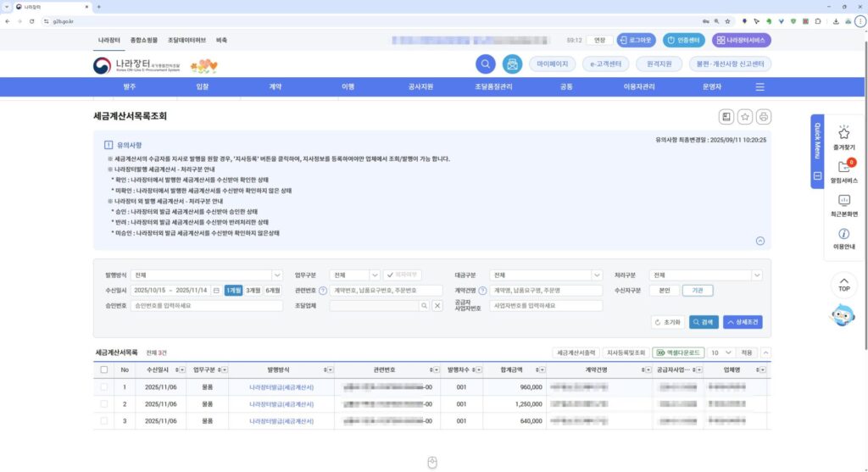Open 즐겨찾기 in the Quick Menu
Screen dimensions: 868x472
coord(844,134)
